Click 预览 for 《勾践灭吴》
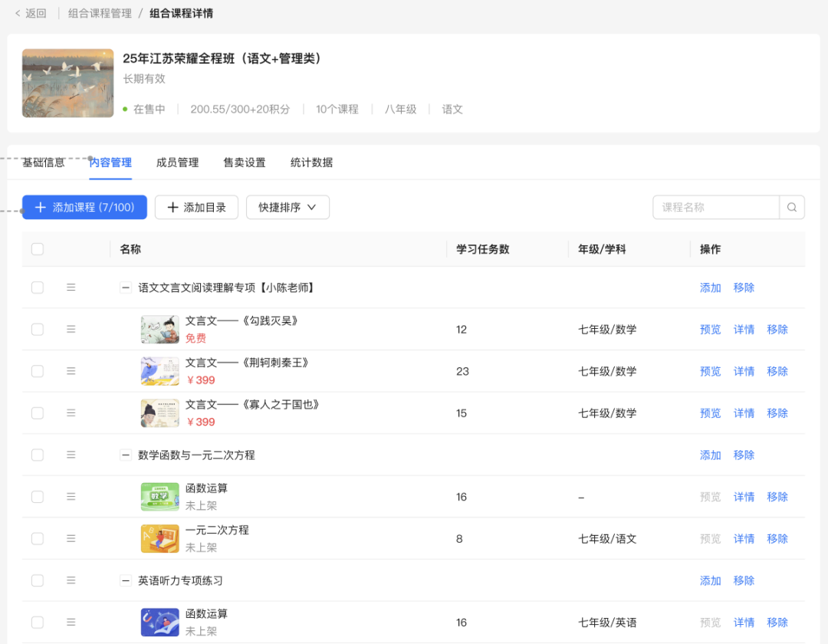Image resolution: width=828 pixels, height=644 pixels. tap(710, 330)
